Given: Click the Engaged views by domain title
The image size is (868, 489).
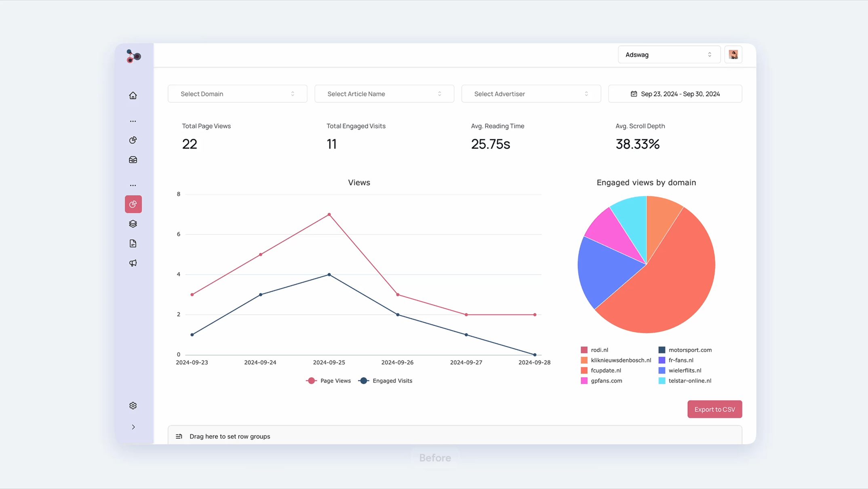Looking at the screenshot, I should (646, 183).
